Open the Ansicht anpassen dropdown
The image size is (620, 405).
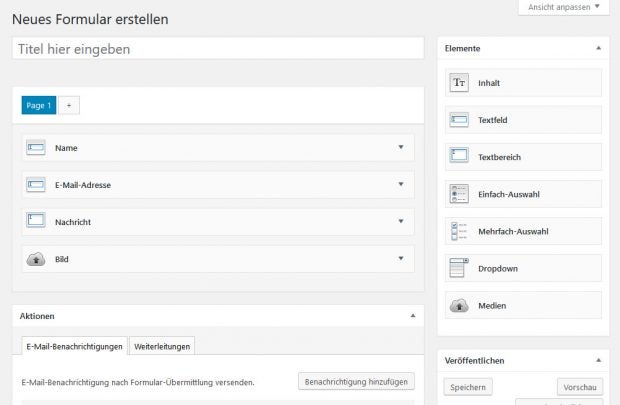563,7
